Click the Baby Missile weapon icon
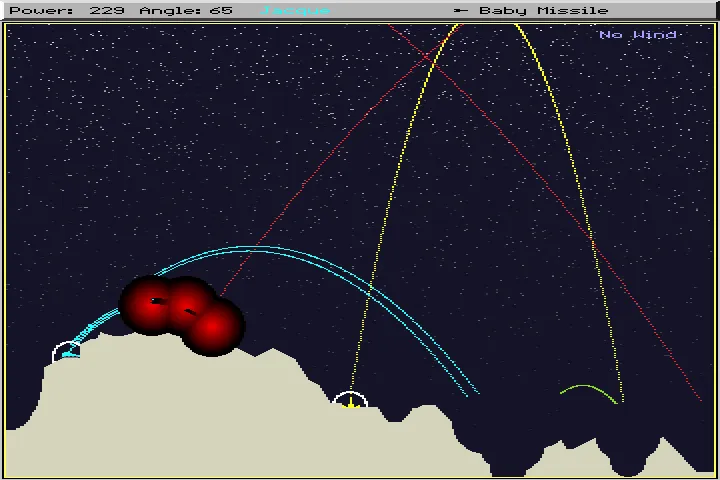 pyautogui.click(x=460, y=11)
